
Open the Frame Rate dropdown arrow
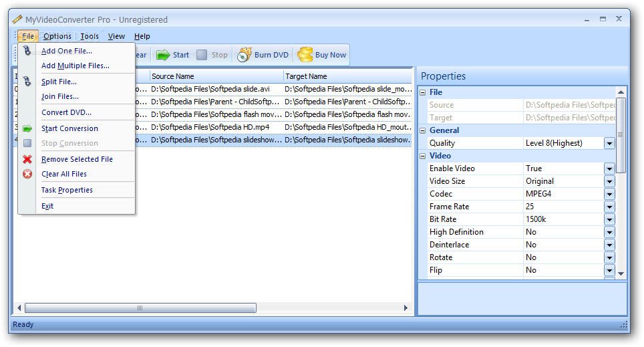pyautogui.click(x=609, y=207)
